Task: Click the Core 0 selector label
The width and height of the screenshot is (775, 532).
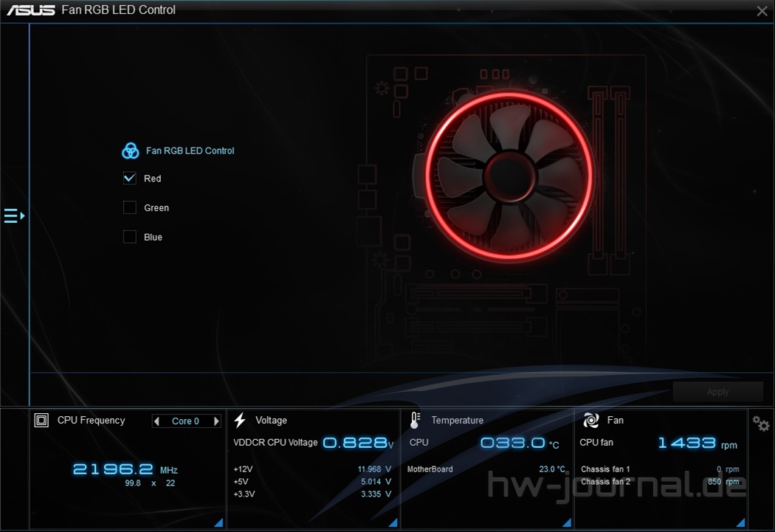Action: click(185, 421)
